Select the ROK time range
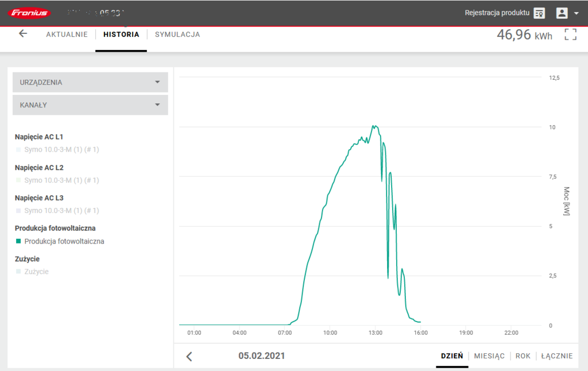 523,356
